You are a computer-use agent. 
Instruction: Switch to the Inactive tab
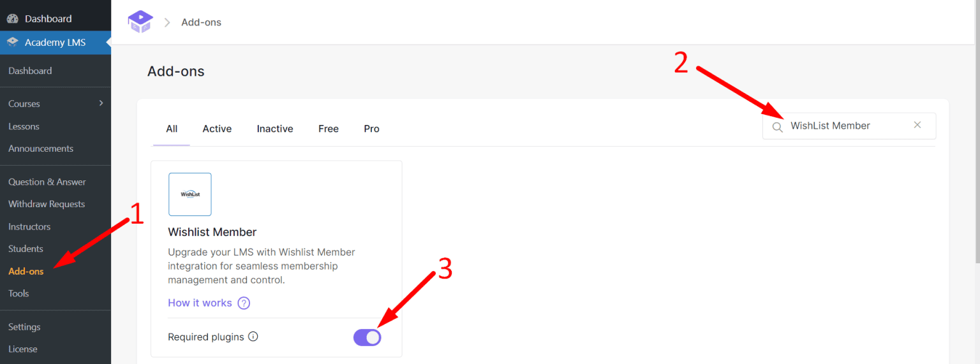275,129
